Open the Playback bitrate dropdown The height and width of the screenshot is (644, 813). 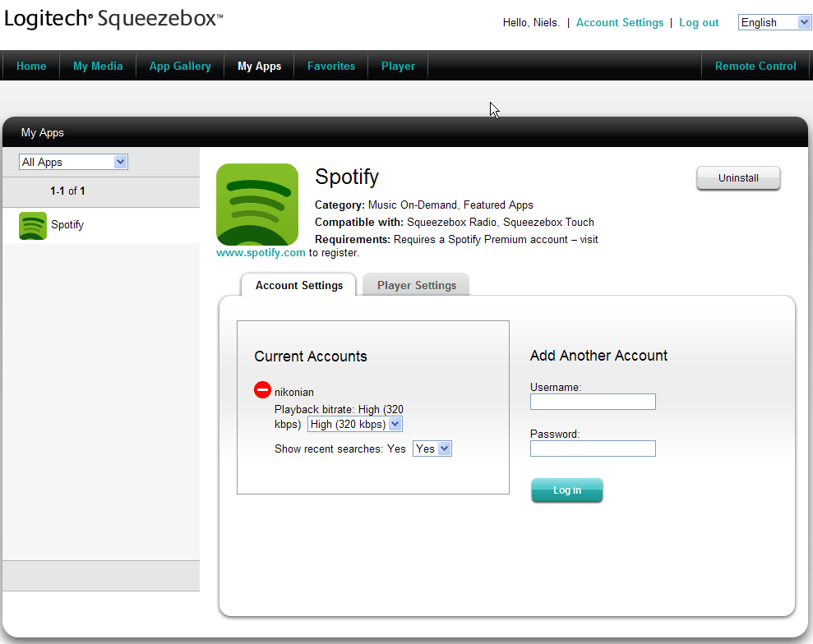[354, 425]
